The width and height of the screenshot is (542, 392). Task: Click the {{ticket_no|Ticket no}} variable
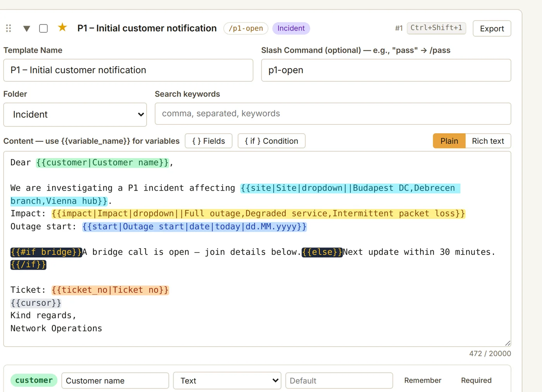110,290
